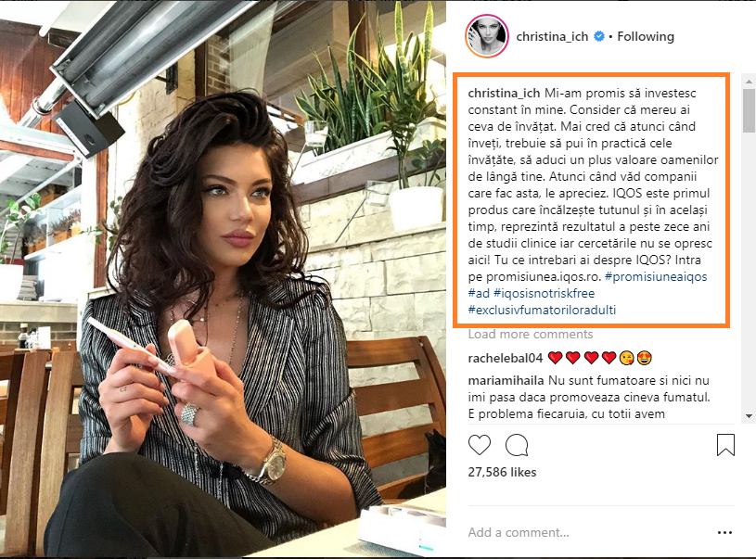Open the #iqosisnotriskfree hashtag
Viewport: 756px width, 559px height.
coord(544,294)
